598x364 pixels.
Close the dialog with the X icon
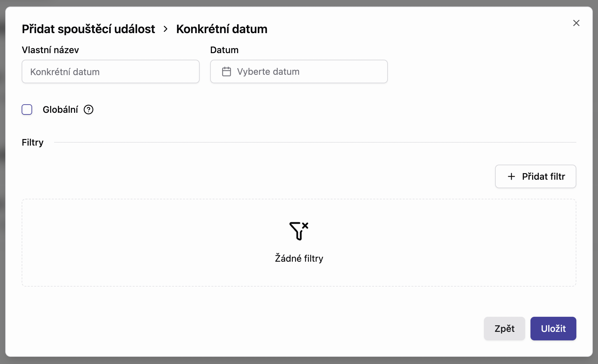576,23
